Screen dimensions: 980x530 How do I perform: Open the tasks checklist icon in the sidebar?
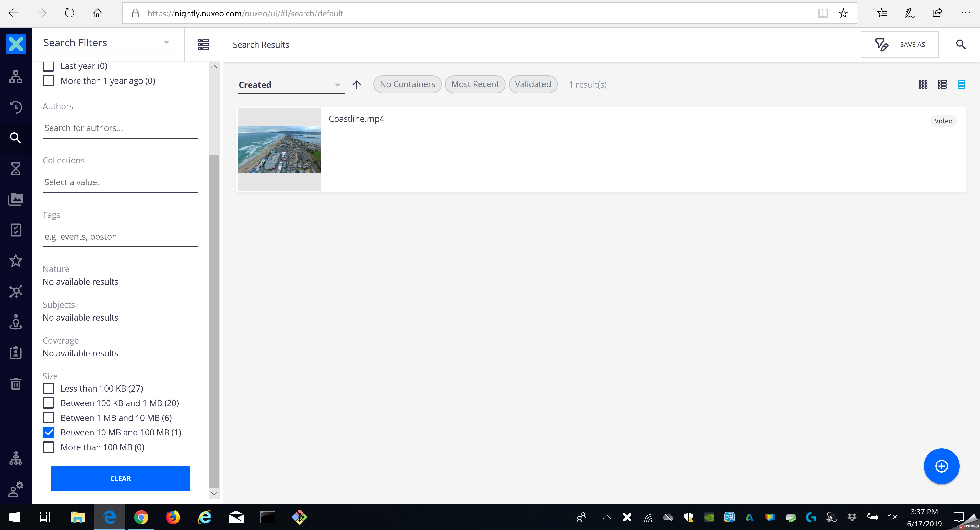pyautogui.click(x=16, y=230)
